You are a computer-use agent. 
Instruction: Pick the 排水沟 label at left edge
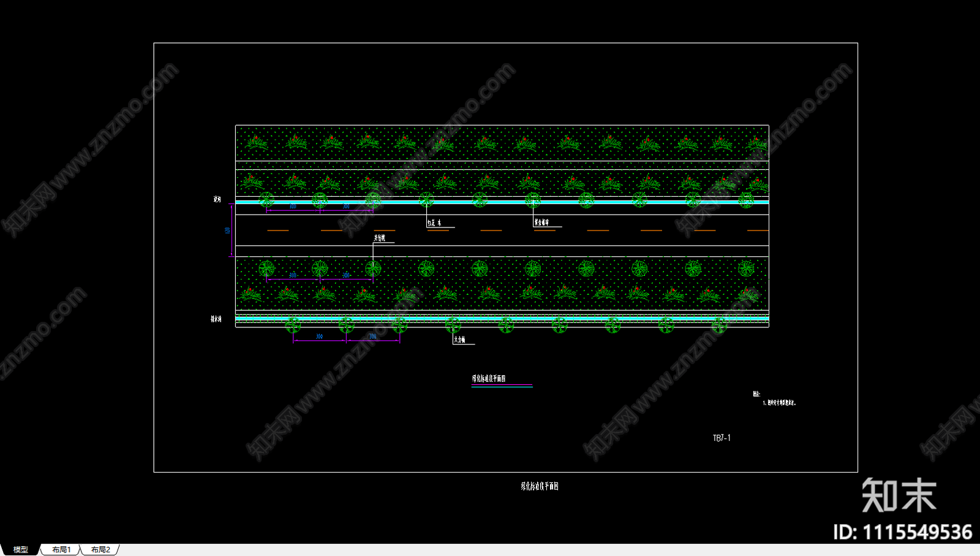(x=216, y=319)
